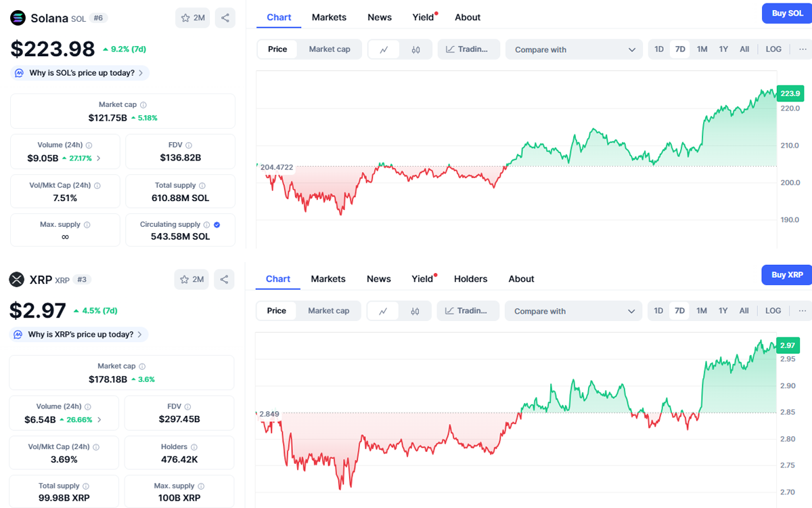Viewport: 812px width, 508px height.
Task: Click the more options ellipsis on XRP chart
Action: pos(803,311)
